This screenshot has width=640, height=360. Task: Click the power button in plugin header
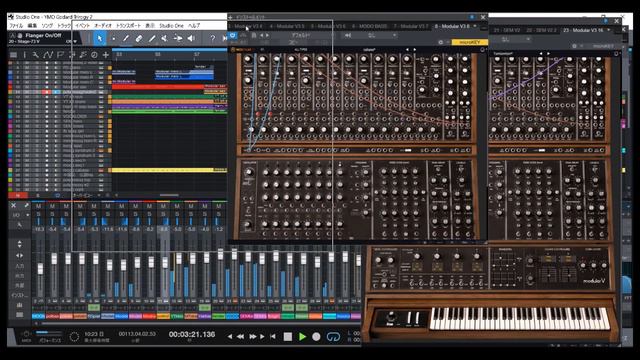click(233, 36)
